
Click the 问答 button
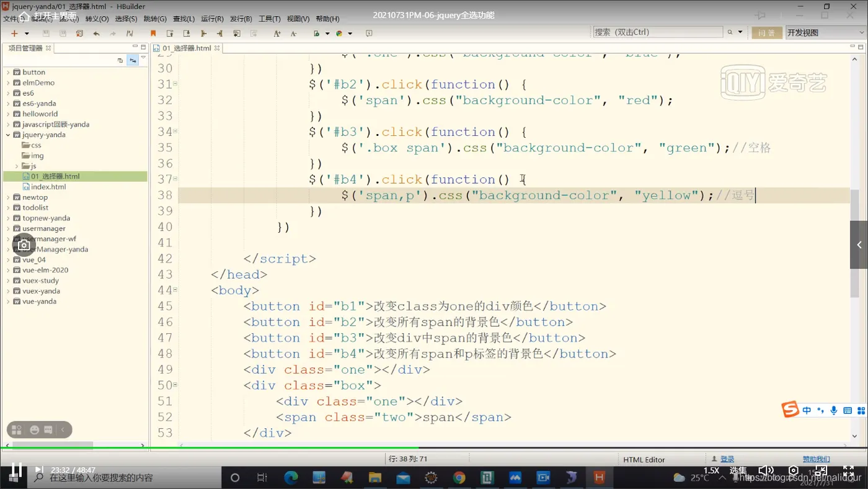pos(766,32)
